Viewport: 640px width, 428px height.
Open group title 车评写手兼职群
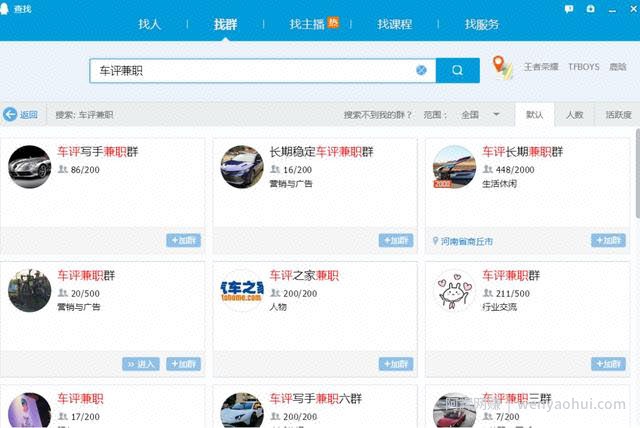click(x=98, y=152)
